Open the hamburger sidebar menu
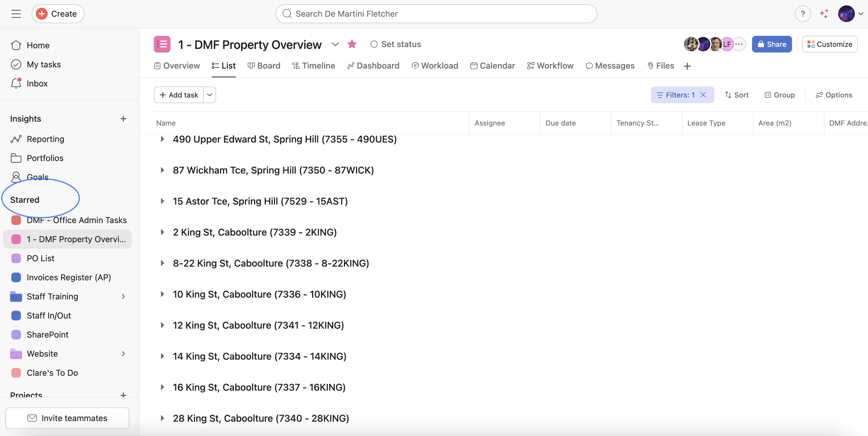Viewport: 868px width, 436px height. tap(16, 14)
